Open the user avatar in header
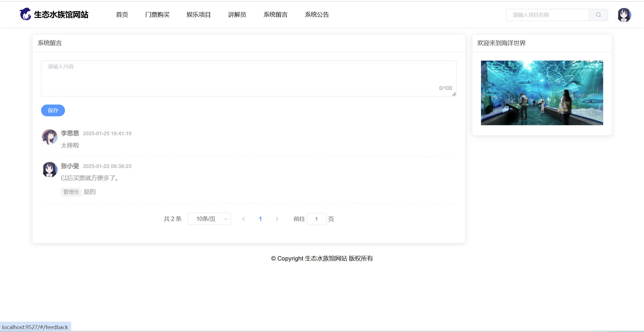Screen dimensions: 644x332 (x=624, y=15)
